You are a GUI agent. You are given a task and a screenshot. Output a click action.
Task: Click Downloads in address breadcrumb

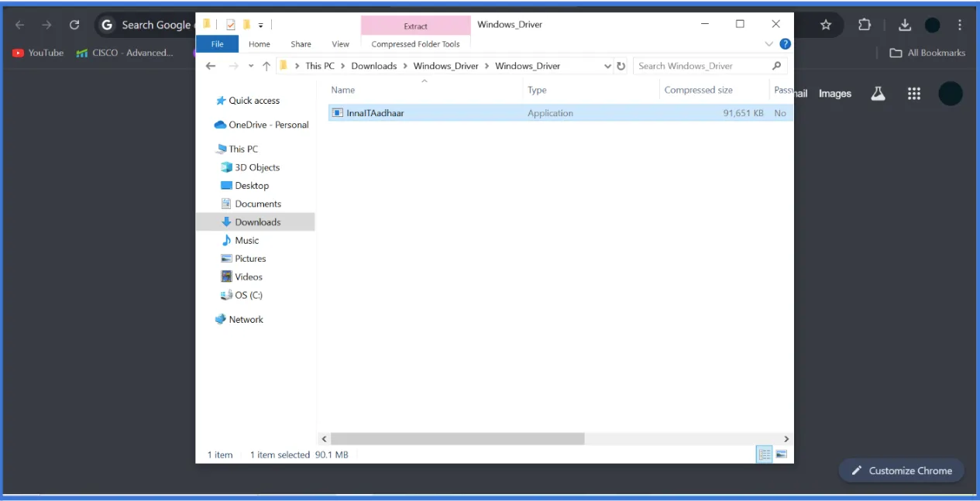pos(374,66)
